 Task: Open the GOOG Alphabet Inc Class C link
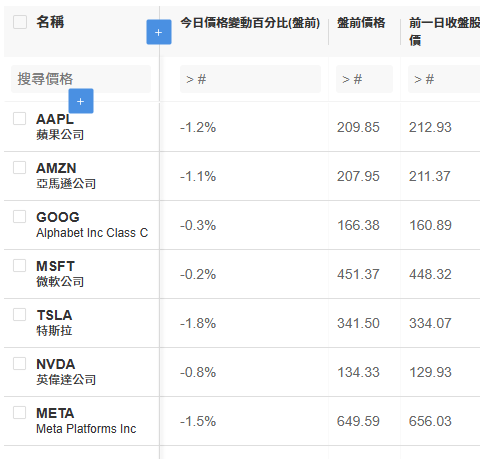coord(92,225)
